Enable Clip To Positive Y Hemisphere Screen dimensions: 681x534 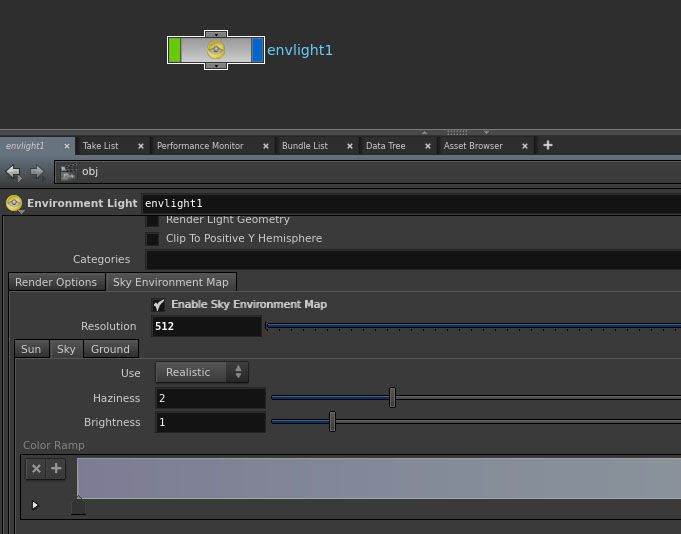tap(153, 239)
